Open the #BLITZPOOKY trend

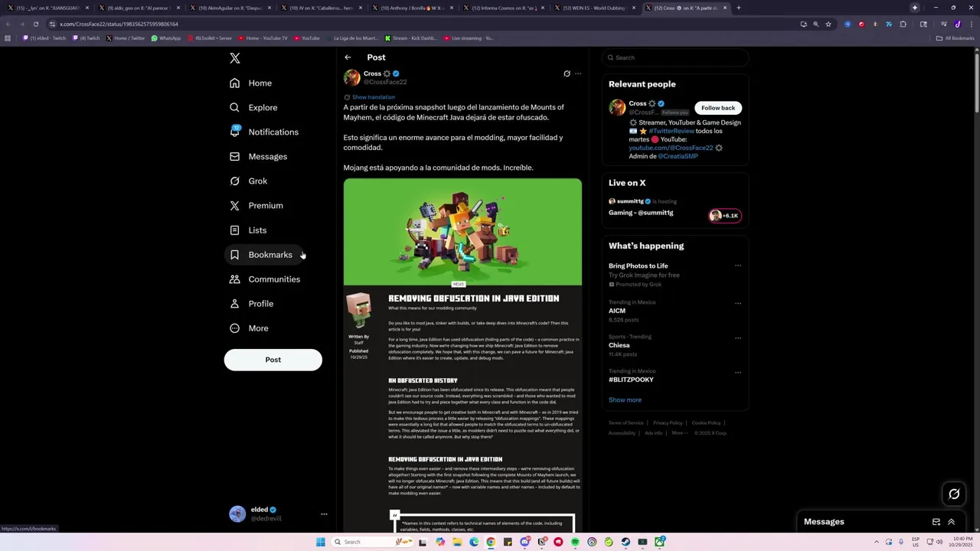tap(631, 380)
